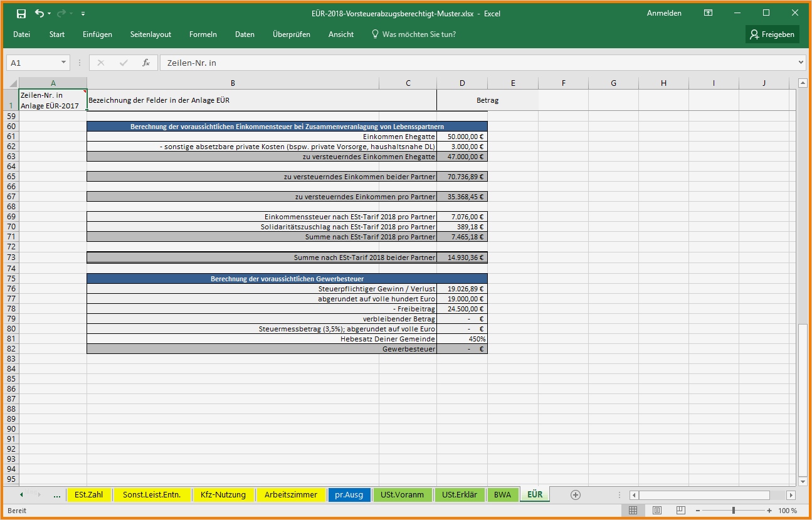Click the Freigeben button

(x=772, y=34)
